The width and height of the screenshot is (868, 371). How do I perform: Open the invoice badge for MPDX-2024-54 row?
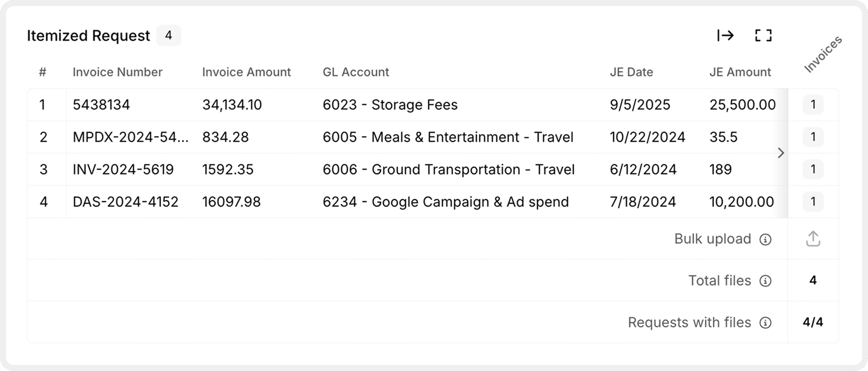[812, 137]
